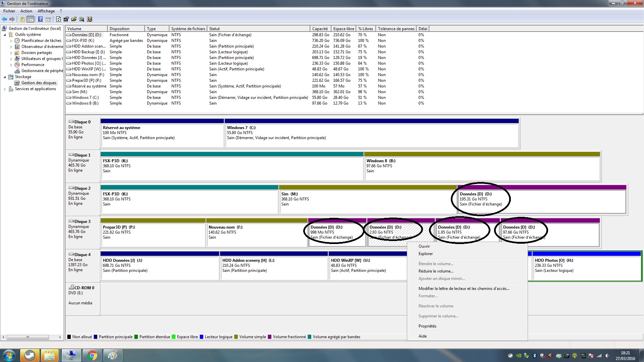Click the Properties toolbar icon
Screen dimensions: 644x362
point(66,19)
